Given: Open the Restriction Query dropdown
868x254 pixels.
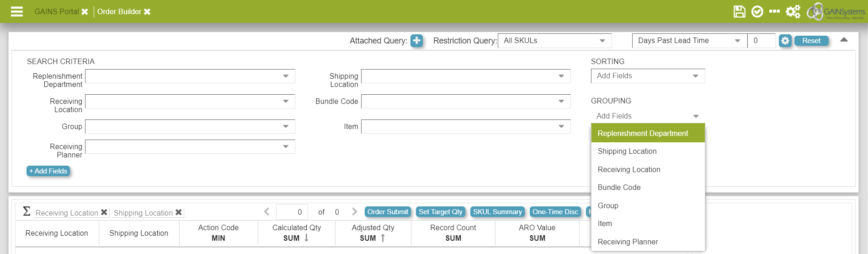Looking at the screenshot, I should [x=554, y=41].
